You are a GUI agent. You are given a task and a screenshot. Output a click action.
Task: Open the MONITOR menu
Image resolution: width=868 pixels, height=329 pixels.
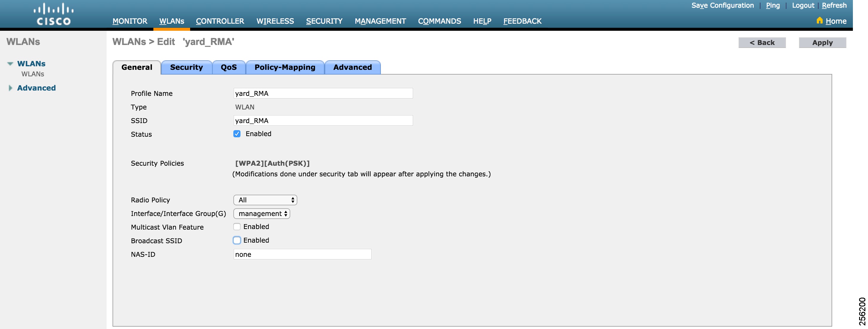tap(130, 21)
